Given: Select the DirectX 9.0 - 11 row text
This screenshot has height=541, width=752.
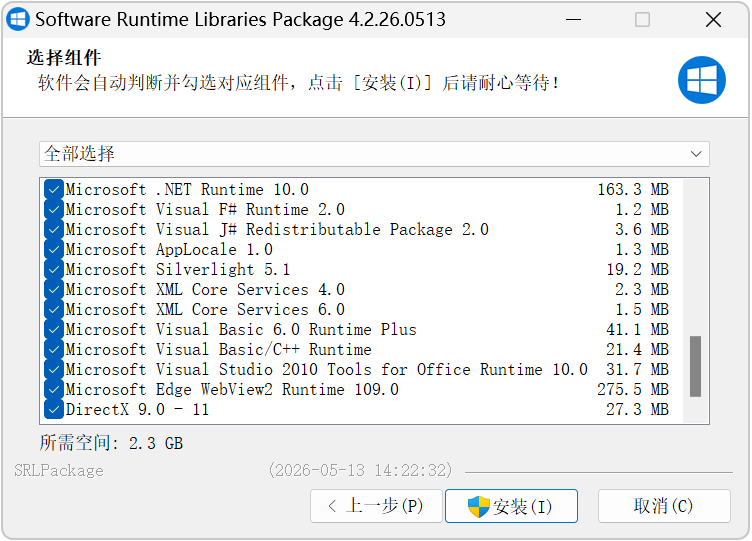Looking at the screenshot, I should pyautogui.click(x=137, y=410).
